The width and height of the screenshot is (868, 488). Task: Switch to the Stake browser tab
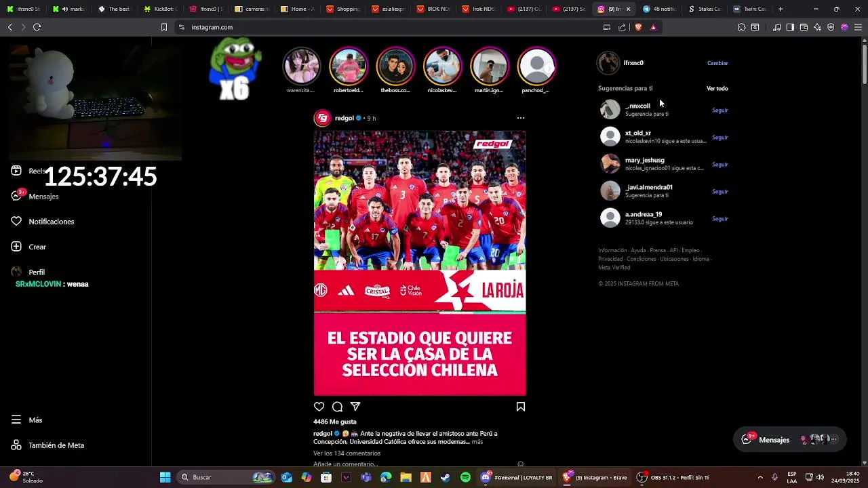click(x=706, y=9)
